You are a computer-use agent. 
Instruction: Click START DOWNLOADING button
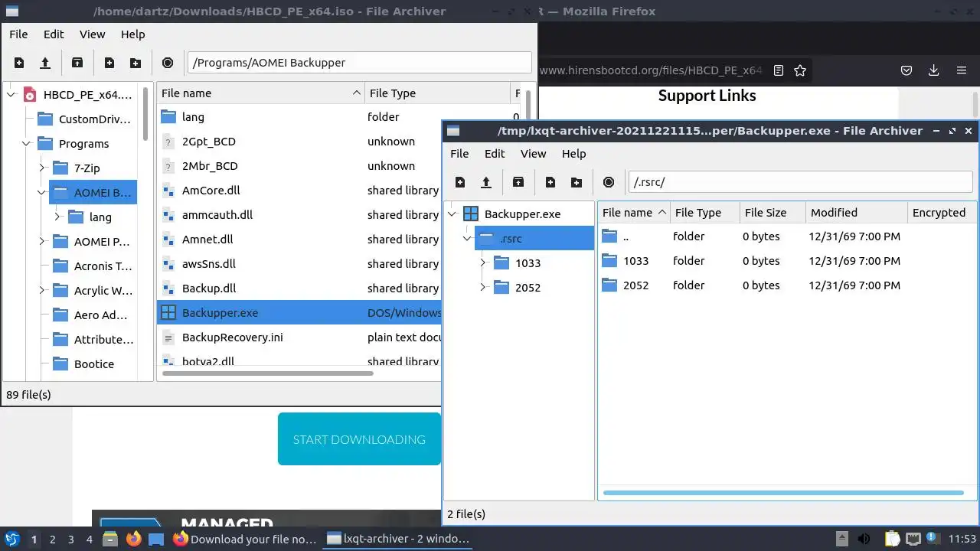[x=359, y=439]
